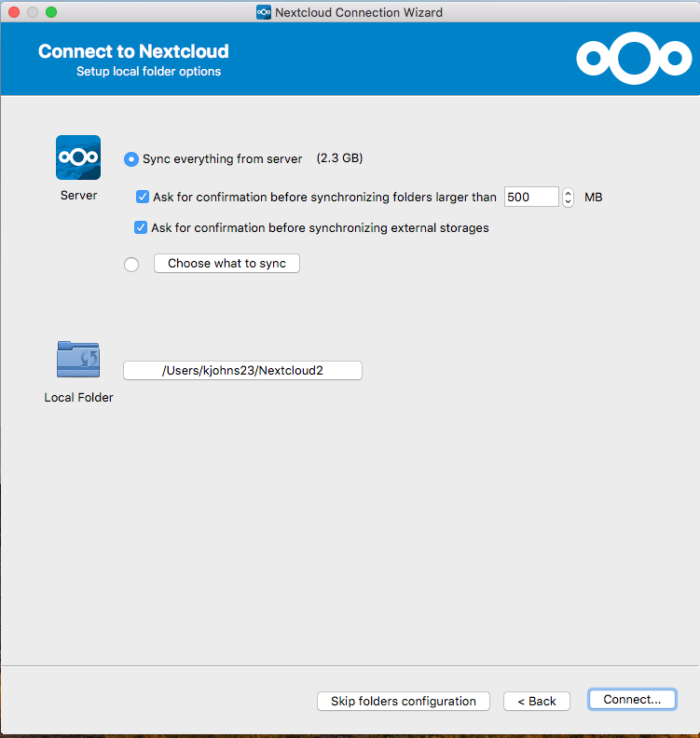Uncheck confirmation for synchronizing external storages
This screenshot has width=700, height=738.
(141, 227)
